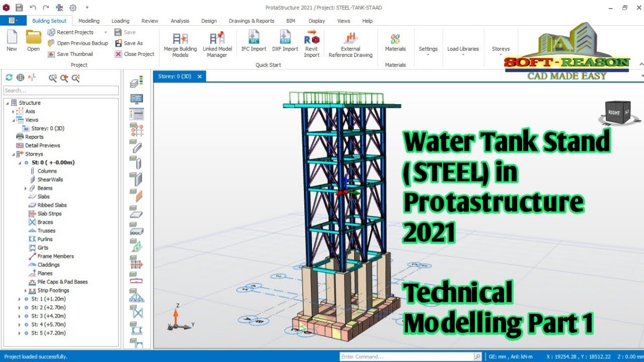Viewport: 644px width, 362px height.
Task: Expand storey St: 1 (+1.20m)
Action: (20, 299)
